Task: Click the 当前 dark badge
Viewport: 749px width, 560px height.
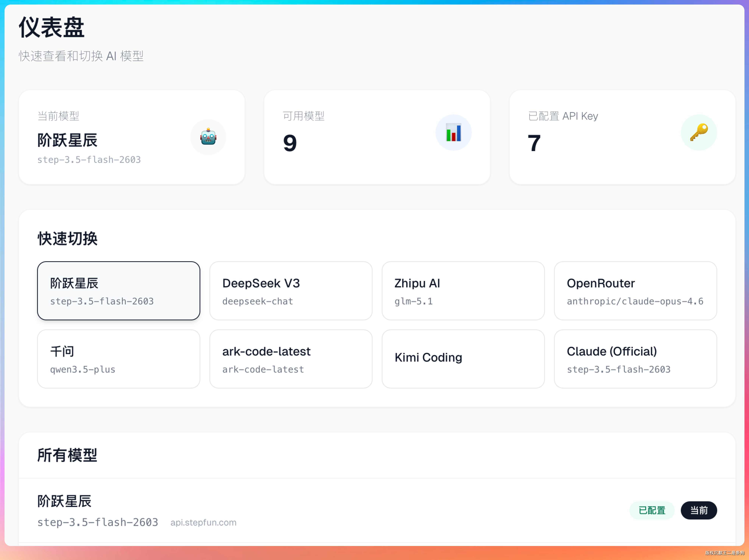Action: tap(699, 510)
